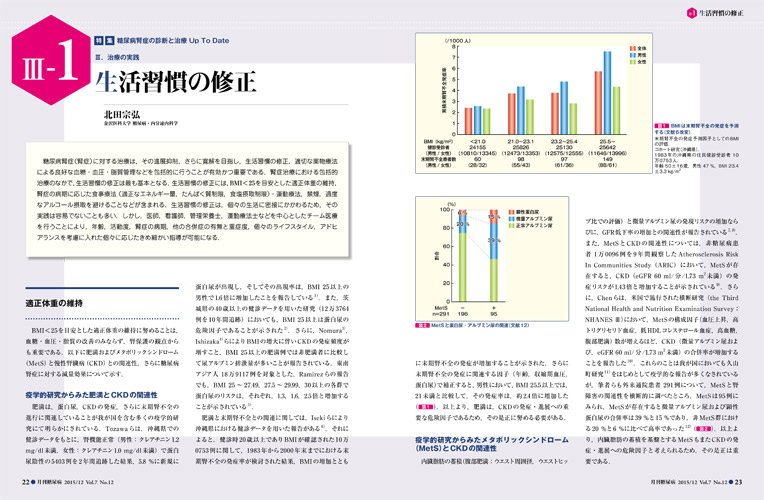Click the (/1000人) unit label above the axis
764x500 pixels.
tap(457, 40)
